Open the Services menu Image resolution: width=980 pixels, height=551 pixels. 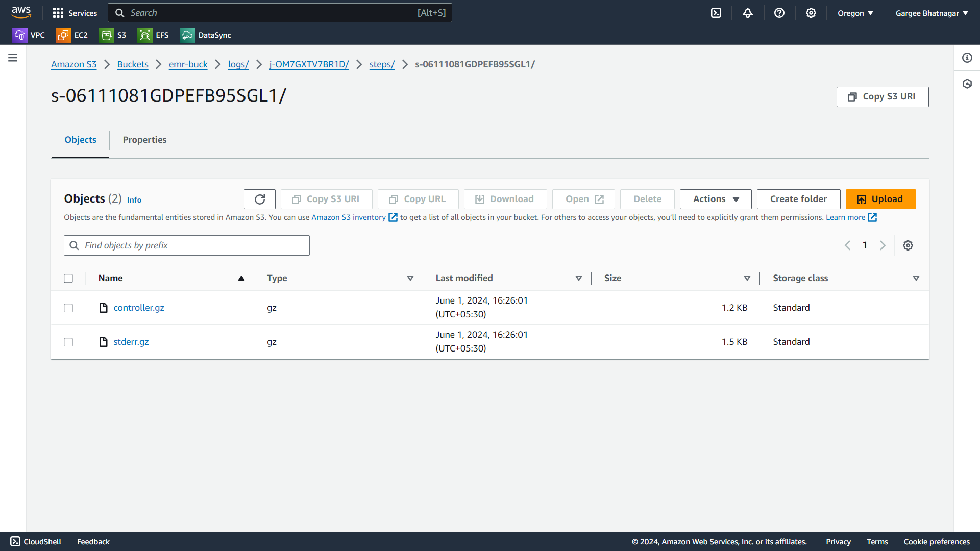[75, 13]
